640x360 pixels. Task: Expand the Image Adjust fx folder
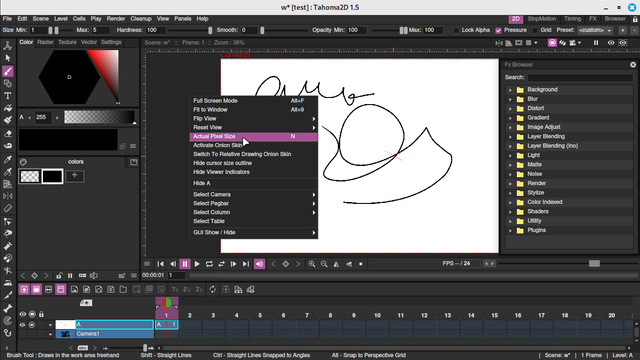point(510,127)
